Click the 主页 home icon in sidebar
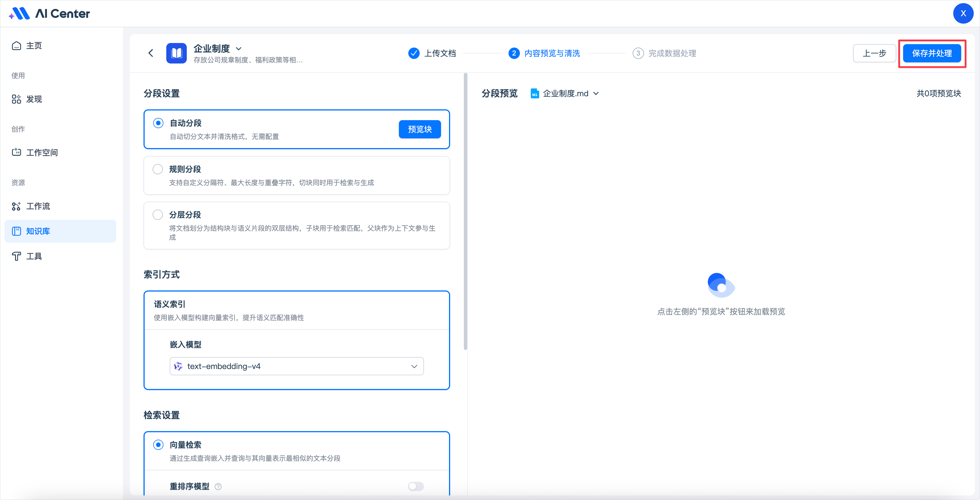 pyautogui.click(x=16, y=46)
